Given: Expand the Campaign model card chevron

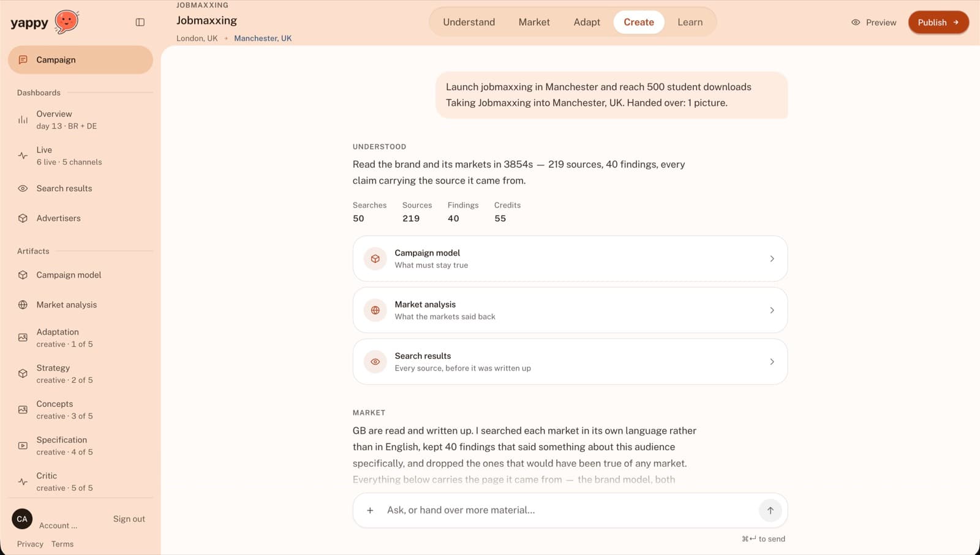Looking at the screenshot, I should point(772,259).
